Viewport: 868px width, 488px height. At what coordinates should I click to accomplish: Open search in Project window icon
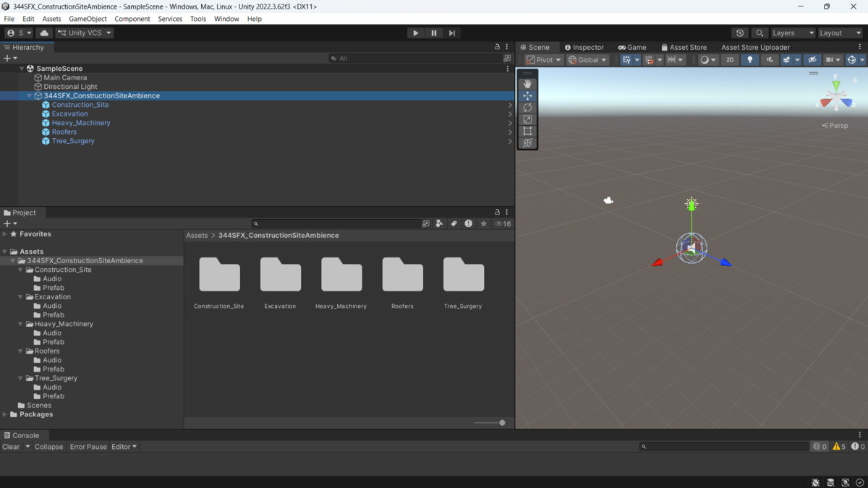click(425, 223)
